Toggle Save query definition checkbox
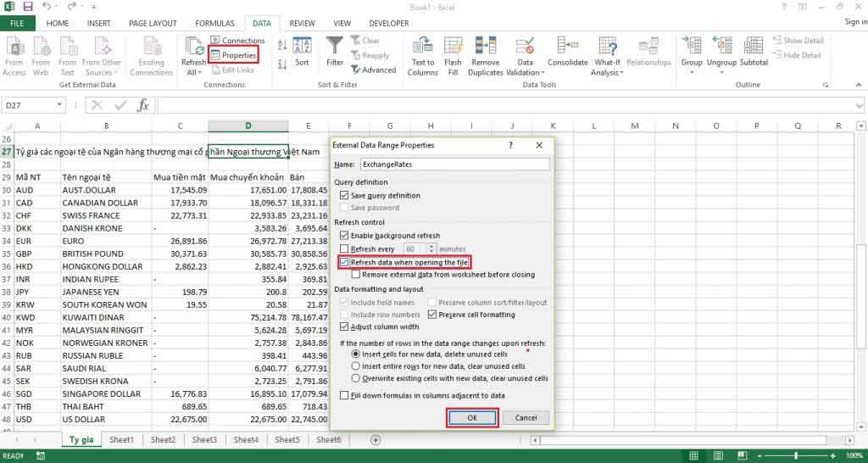 point(344,196)
